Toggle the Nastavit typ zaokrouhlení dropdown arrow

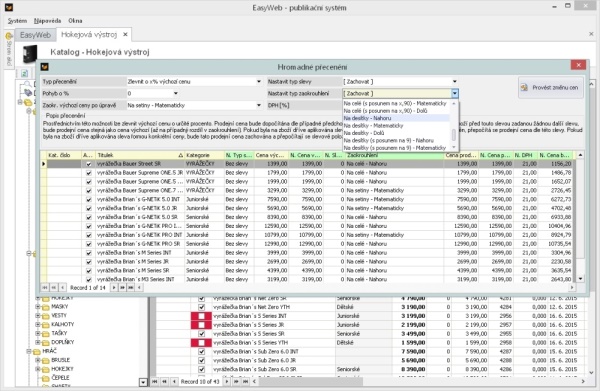(455, 93)
